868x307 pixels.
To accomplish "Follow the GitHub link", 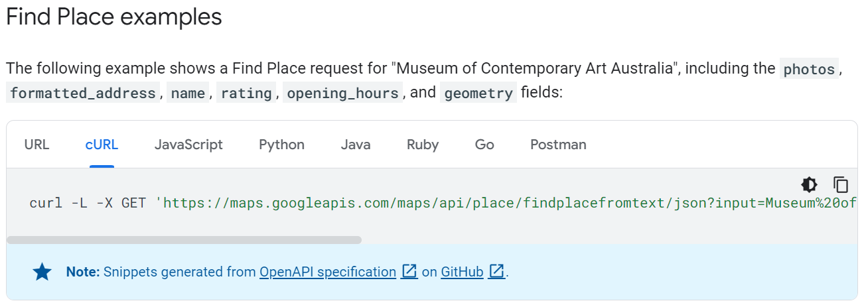I will coord(462,272).
